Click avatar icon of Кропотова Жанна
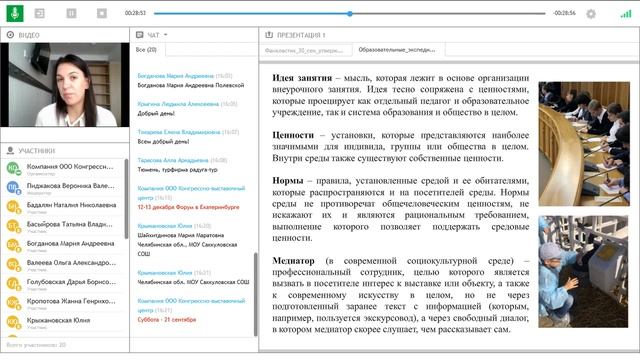Image resolution: width=640 pixels, height=360 pixels. tap(13, 302)
